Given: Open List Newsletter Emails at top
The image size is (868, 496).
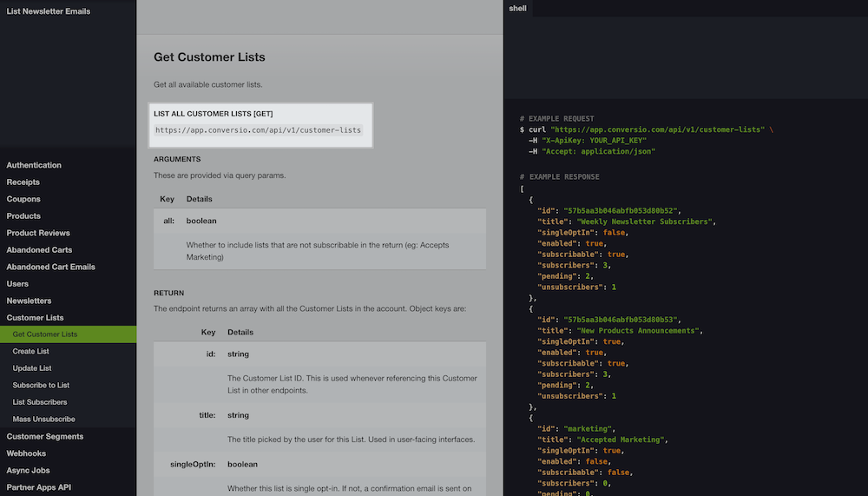Looking at the screenshot, I should (x=49, y=11).
